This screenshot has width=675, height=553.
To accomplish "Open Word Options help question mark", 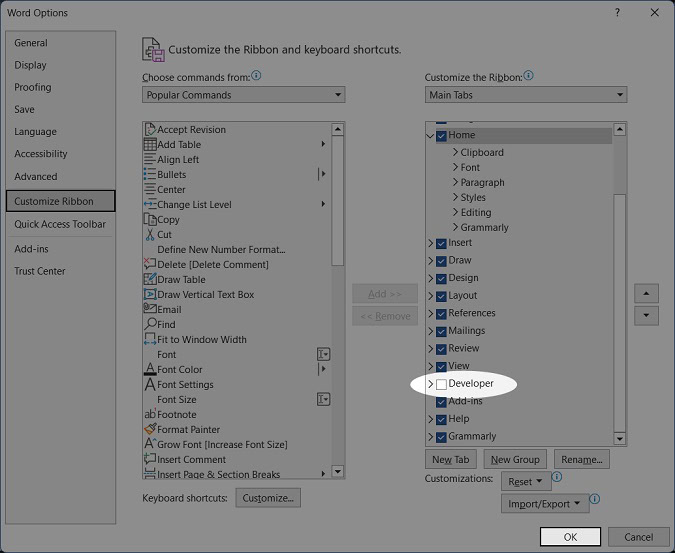I will [x=617, y=13].
